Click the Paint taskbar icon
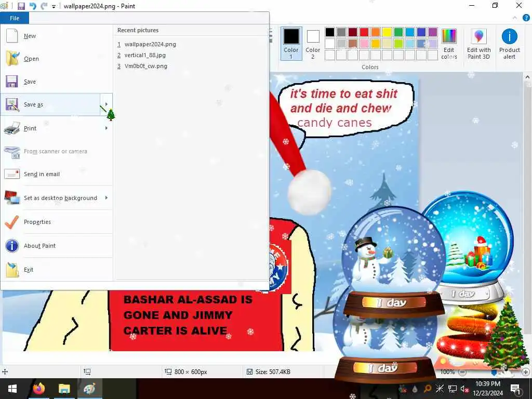The height and width of the screenshot is (399, 532). coord(89,389)
